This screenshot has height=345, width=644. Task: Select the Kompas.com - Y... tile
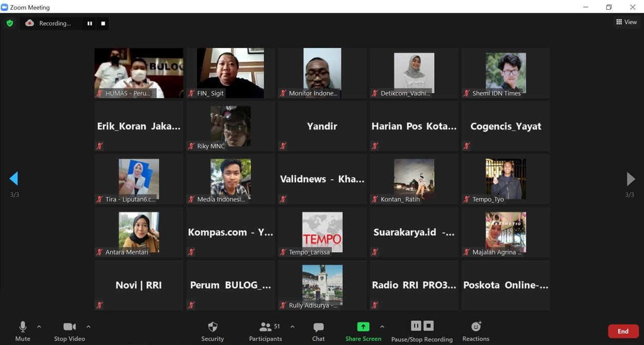point(230,232)
